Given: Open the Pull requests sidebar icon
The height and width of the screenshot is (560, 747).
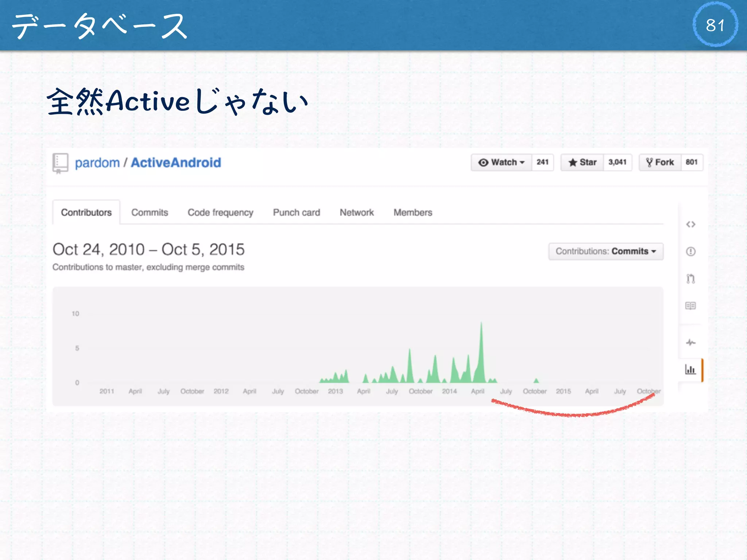Looking at the screenshot, I should coord(690,279).
